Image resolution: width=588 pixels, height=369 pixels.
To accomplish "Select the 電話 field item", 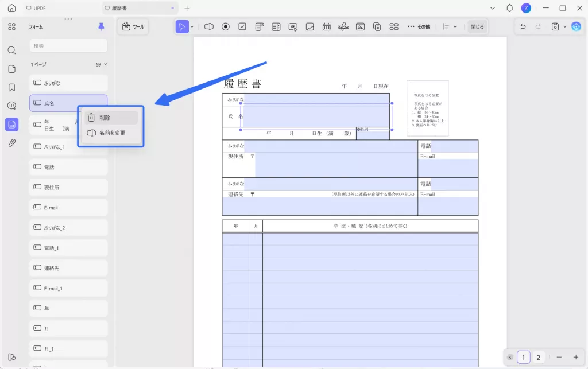I will [68, 167].
